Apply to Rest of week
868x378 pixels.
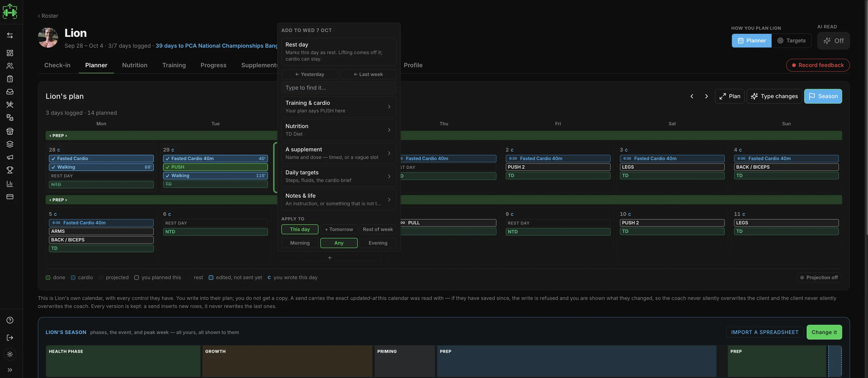point(378,229)
